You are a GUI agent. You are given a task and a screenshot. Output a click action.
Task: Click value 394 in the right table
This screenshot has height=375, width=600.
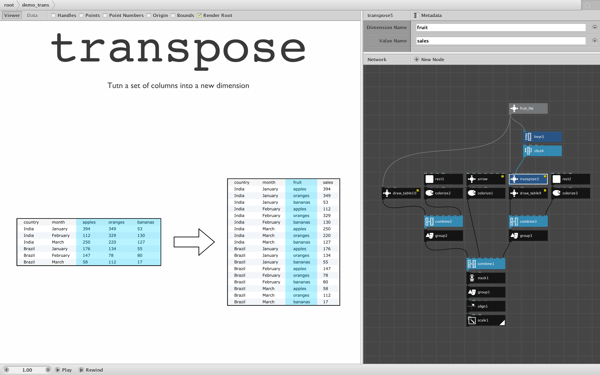click(x=327, y=189)
